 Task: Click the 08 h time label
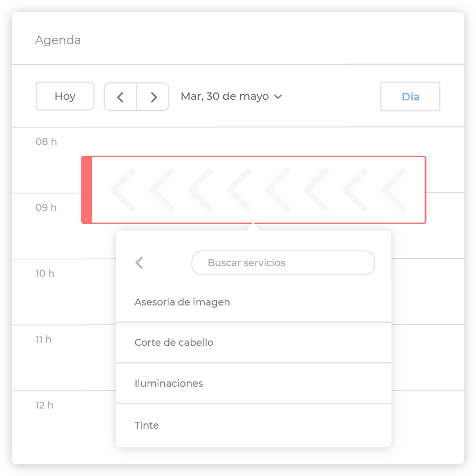(46, 142)
